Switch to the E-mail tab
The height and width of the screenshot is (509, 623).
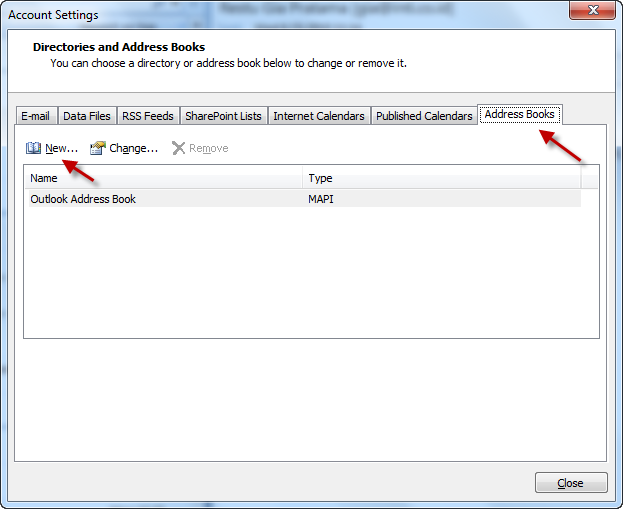(36, 116)
